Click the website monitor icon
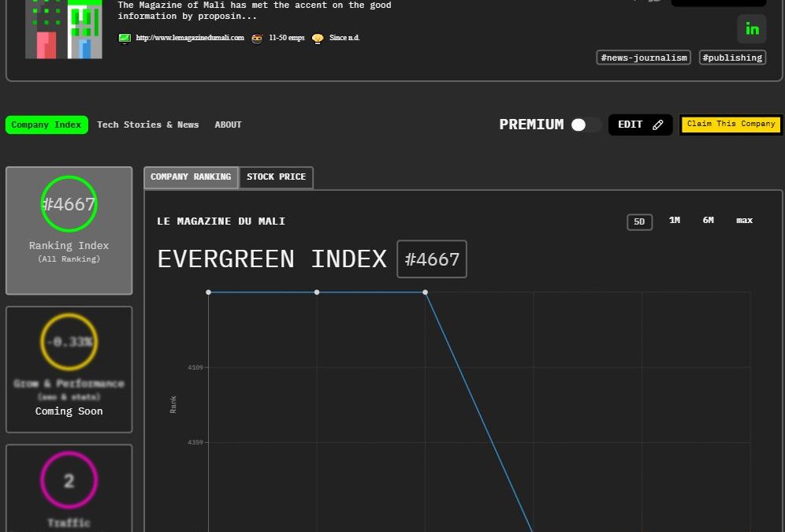 pyautogui.click(x=125, y=38)
